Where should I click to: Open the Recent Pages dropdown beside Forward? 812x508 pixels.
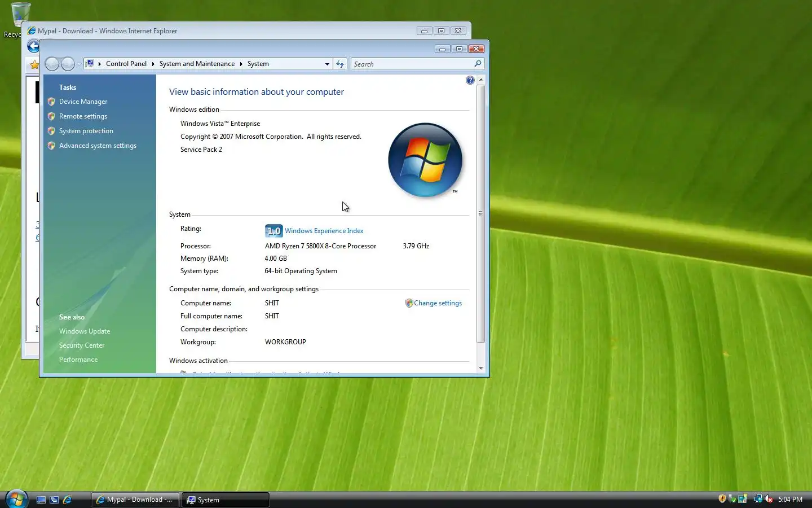coord(79,64)
